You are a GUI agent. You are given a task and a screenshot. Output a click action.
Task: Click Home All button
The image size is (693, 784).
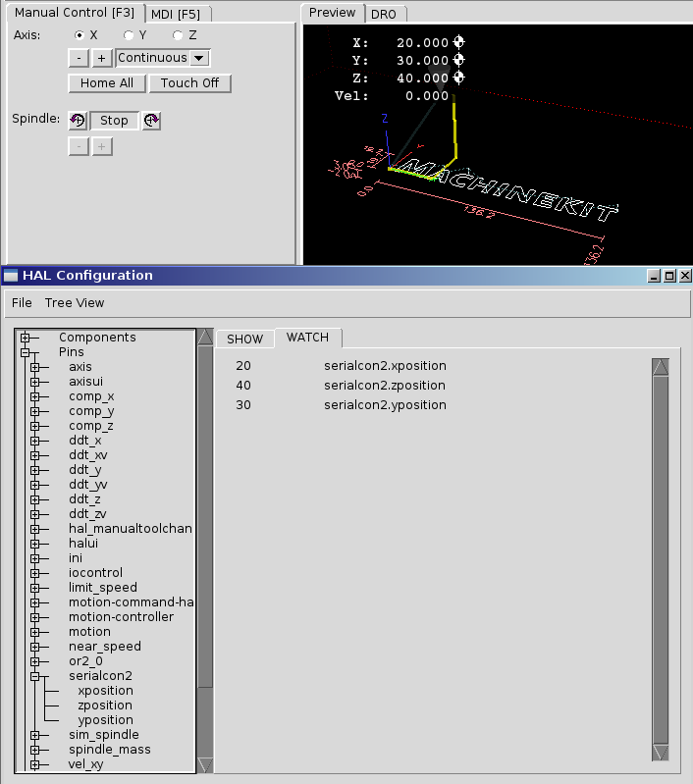[107, 83]
